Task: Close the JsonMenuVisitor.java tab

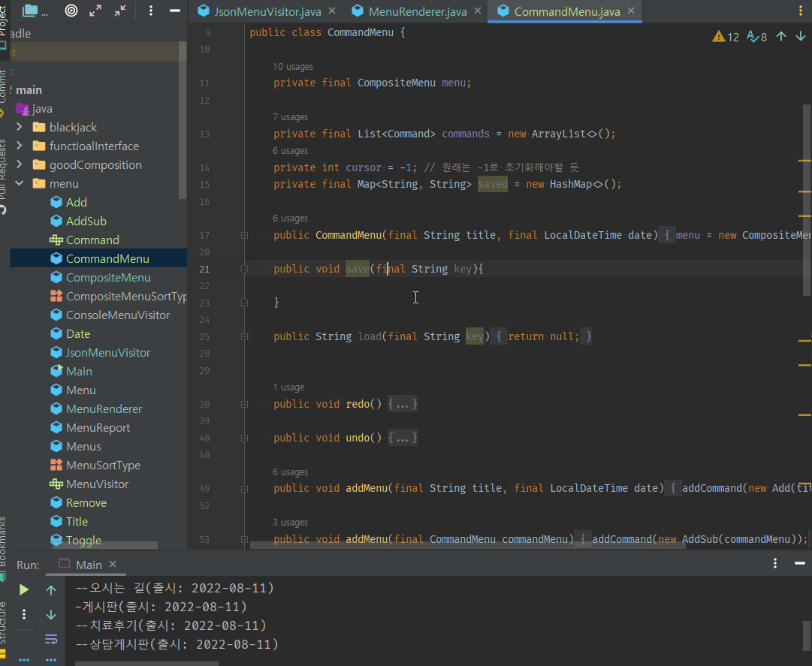Action: click(x=332, y=11)
